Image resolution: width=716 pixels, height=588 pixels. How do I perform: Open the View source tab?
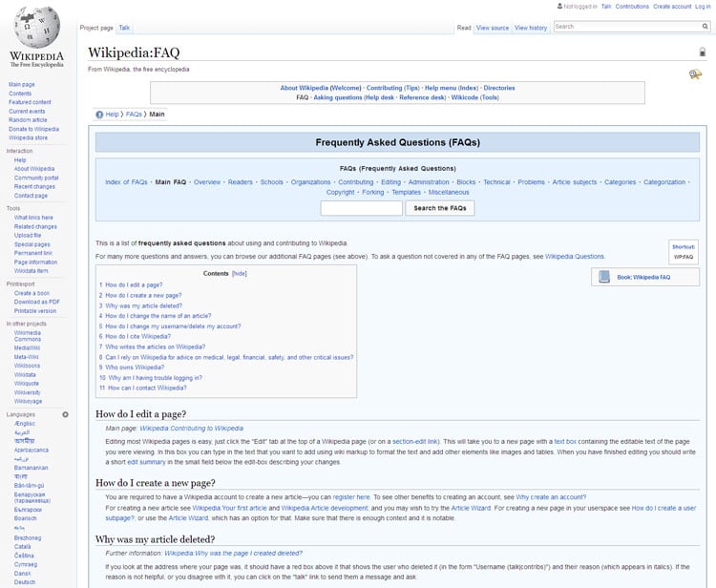[x=493, y=28]
